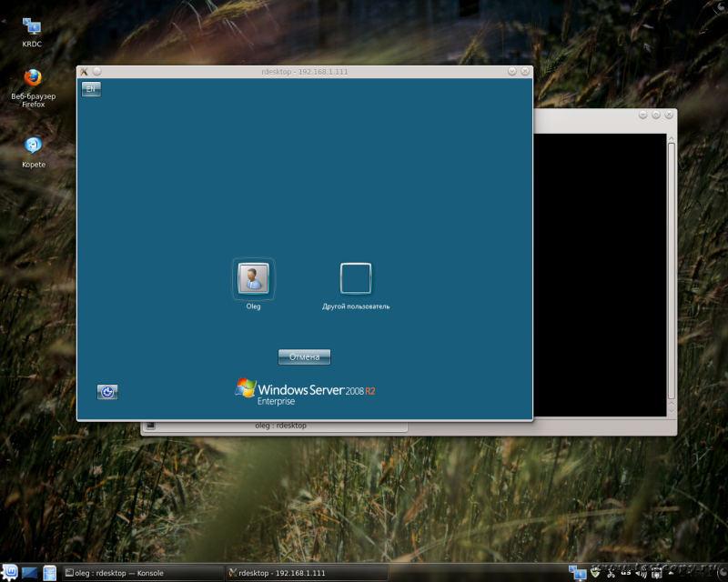The height and width of the screenshot is (582, 728).
Task: Select the oleg : rdesktop Konsole tab
Action: [273, 426]
